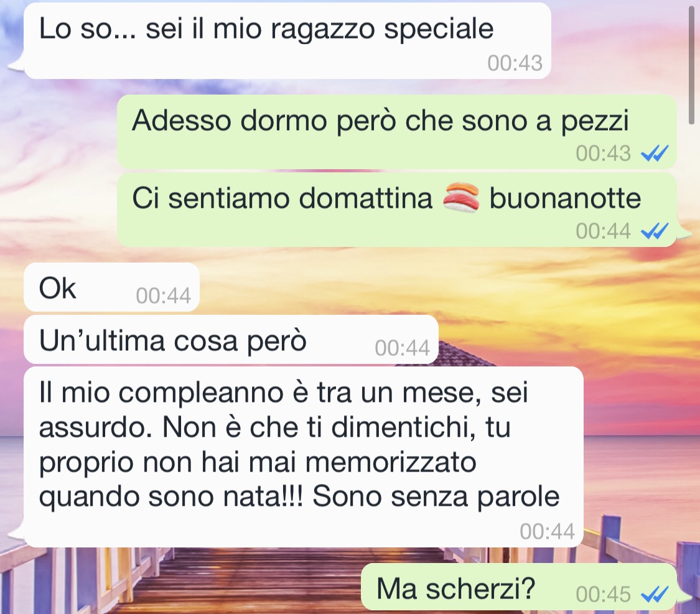Click the 00:44 time under 'Sono senza parole'
700x614 pixels.
click(547, 531)
